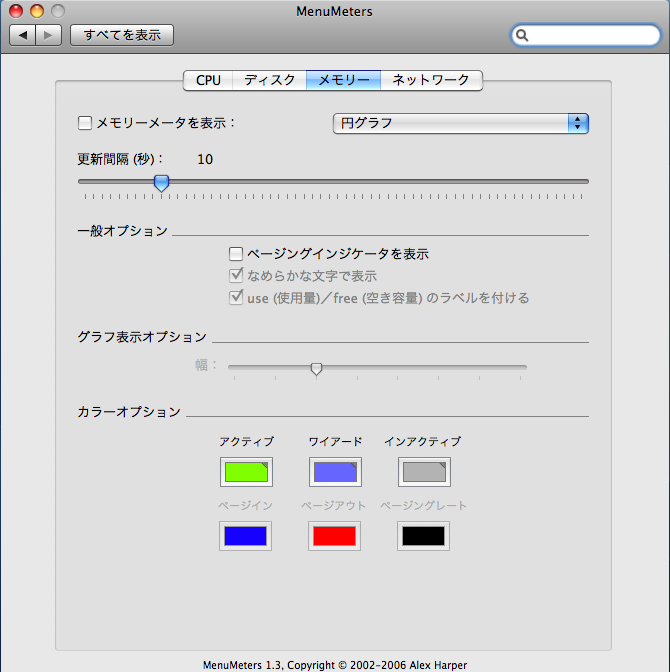
Task: Click the すべてを表示 button
Action: tap(122, 35)
